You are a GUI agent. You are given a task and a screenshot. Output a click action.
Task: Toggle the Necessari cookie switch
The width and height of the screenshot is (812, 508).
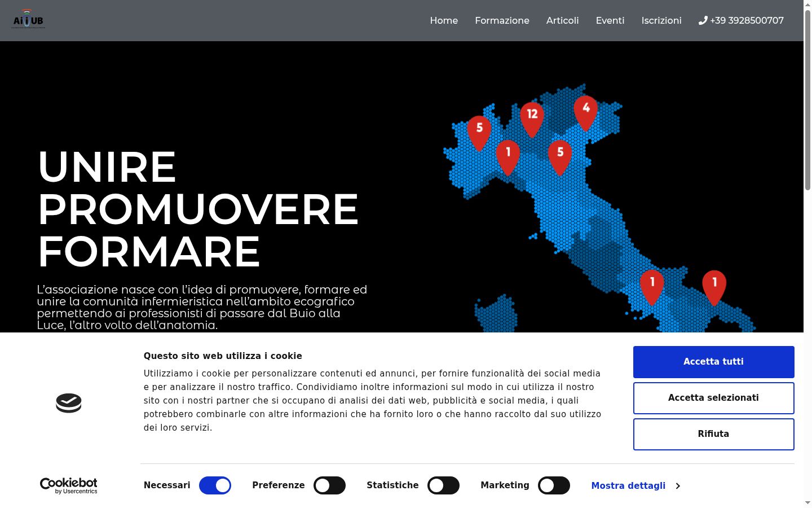(x=215, y=485)
